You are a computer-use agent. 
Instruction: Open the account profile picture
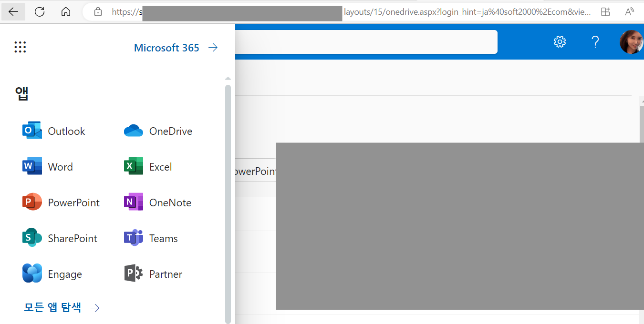pyautogui.click(x=631, y=42)
